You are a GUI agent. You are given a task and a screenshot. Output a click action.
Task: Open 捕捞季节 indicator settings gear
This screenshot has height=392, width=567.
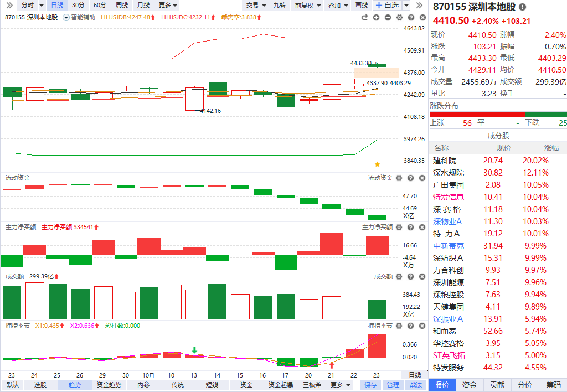(399, 326)
